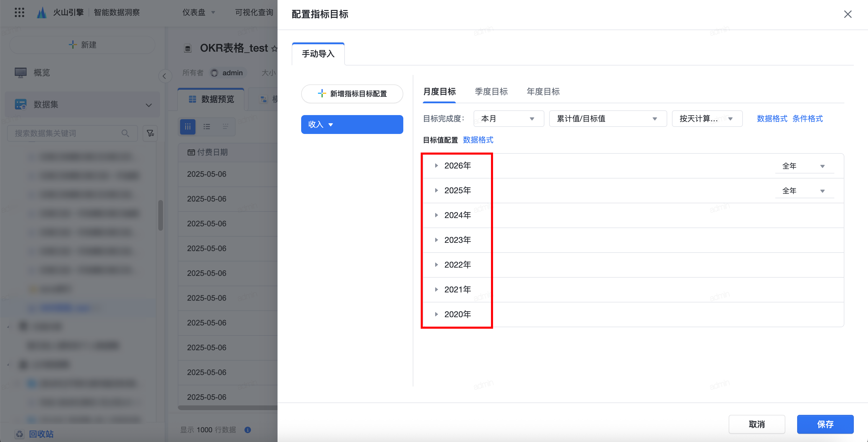The width and height of the screenshot is (868, 442).
Task: Expand the 2022年 row
Action: 436,265
